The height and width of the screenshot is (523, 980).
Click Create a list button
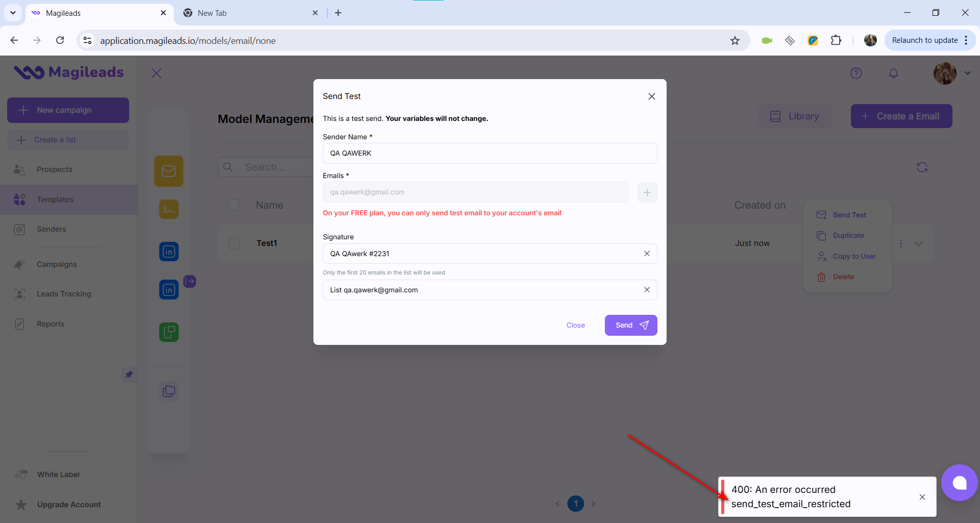68,140
